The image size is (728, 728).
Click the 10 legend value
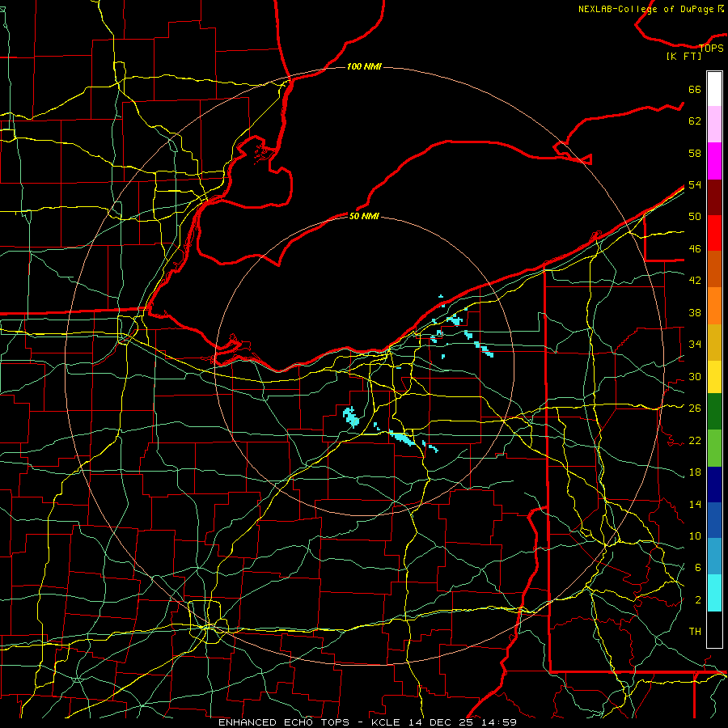point(695,535)
